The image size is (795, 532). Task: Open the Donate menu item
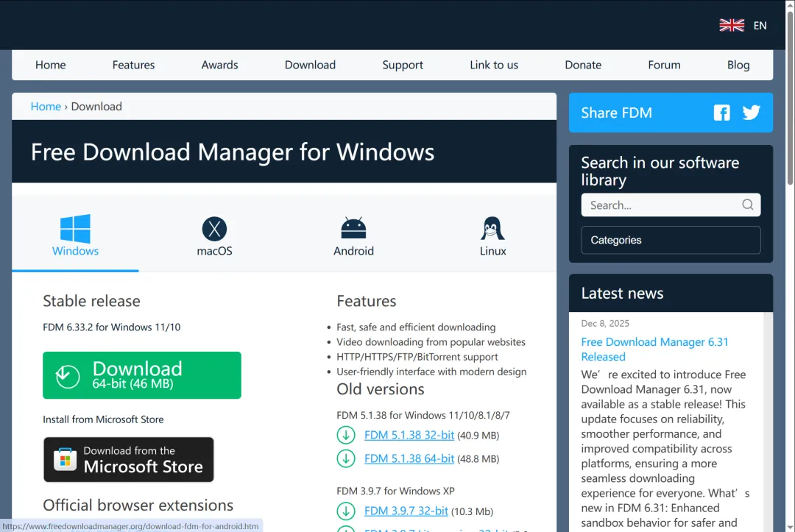tap(583, 65)
